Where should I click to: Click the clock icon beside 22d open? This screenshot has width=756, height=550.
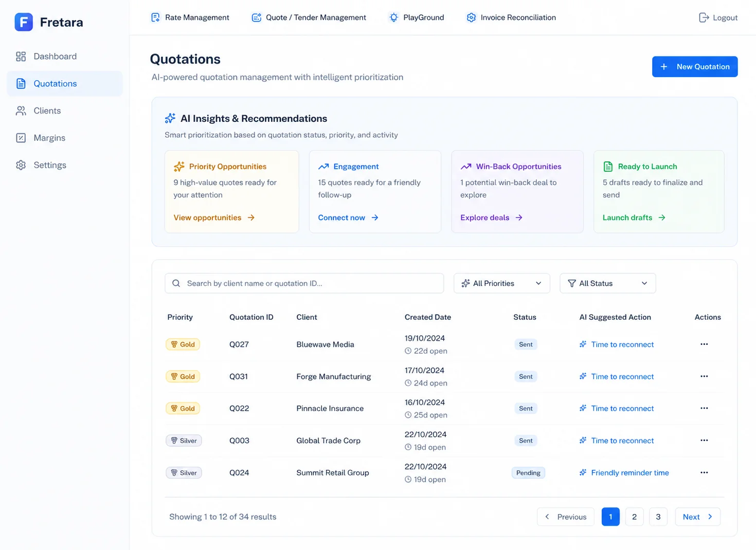[408, 351]
